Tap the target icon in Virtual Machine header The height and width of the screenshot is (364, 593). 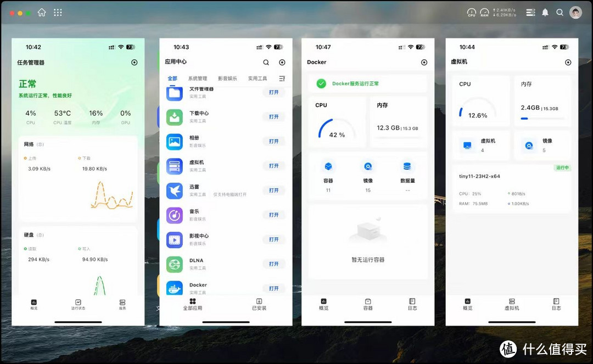pyautogui.click(x=568, y=63)
